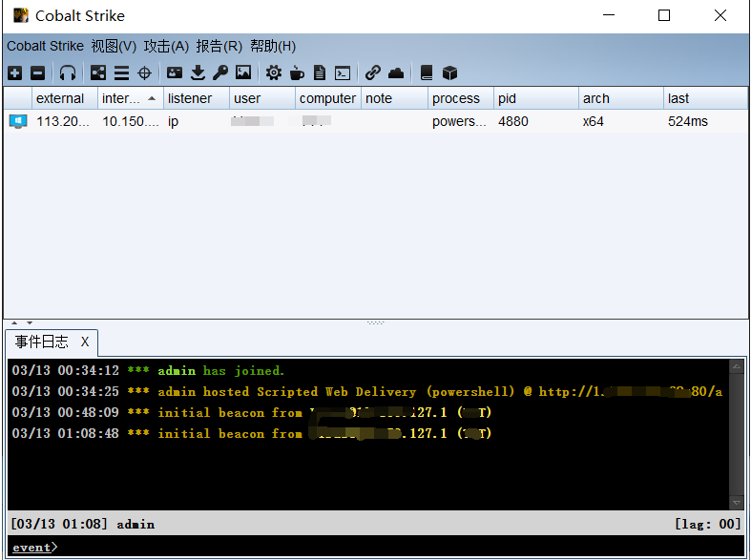Sort by the last column header
751x560 pixels.
[705, 98]
